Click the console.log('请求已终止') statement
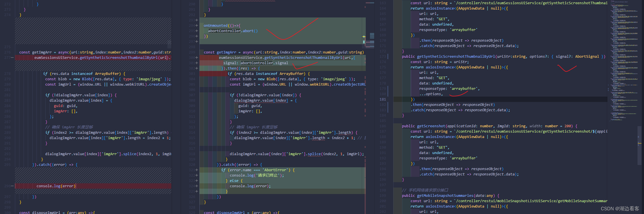Image resolution: width=644 pixels, height=214 pixels. point(257,175)
